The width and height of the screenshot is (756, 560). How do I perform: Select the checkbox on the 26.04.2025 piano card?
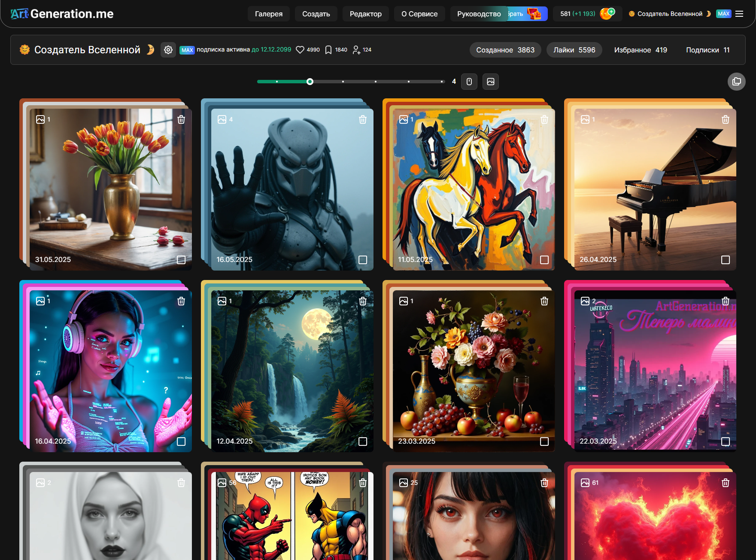(x=726, y=260)
